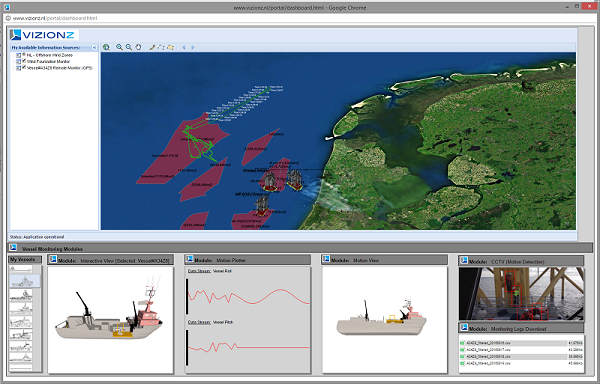Click the Motion Plotter module icon
600x384 pixels.
point(189,260)
